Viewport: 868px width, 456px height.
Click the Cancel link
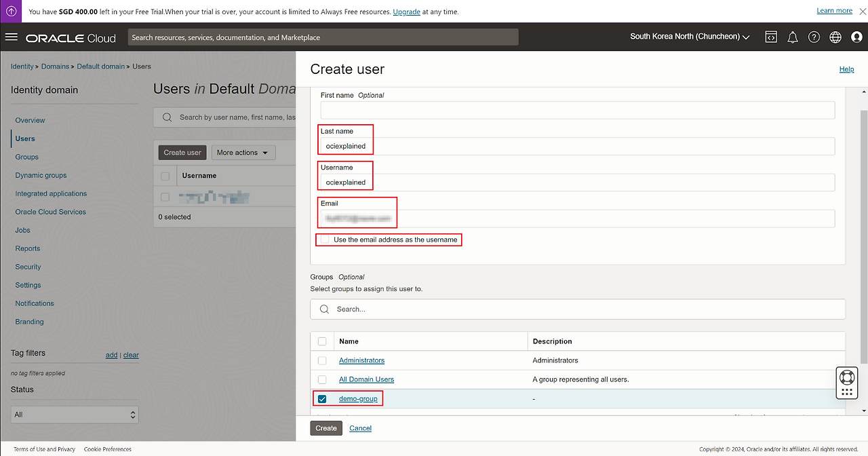pyautogui.click(x=360, y=428)
